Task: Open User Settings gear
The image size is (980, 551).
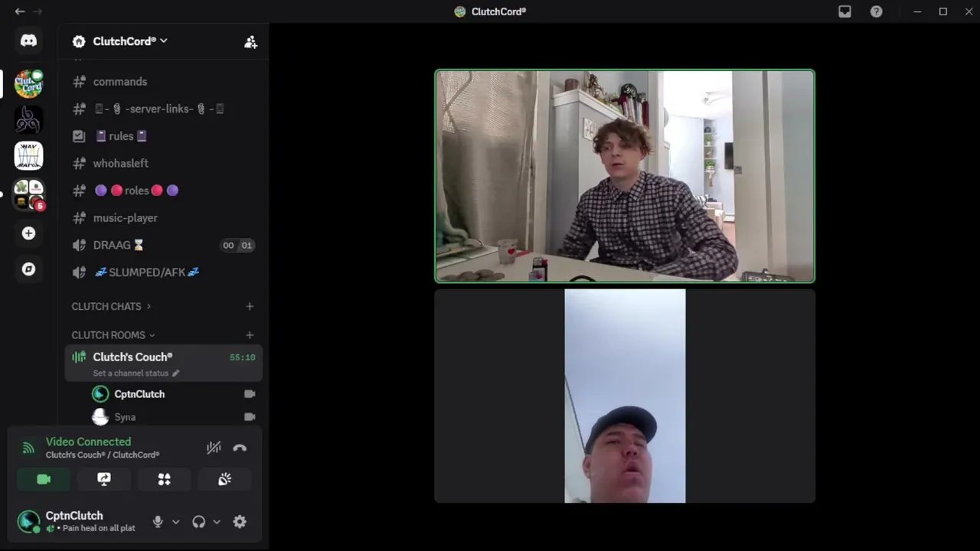Action: pyautogui.click(x=240, y=522)
